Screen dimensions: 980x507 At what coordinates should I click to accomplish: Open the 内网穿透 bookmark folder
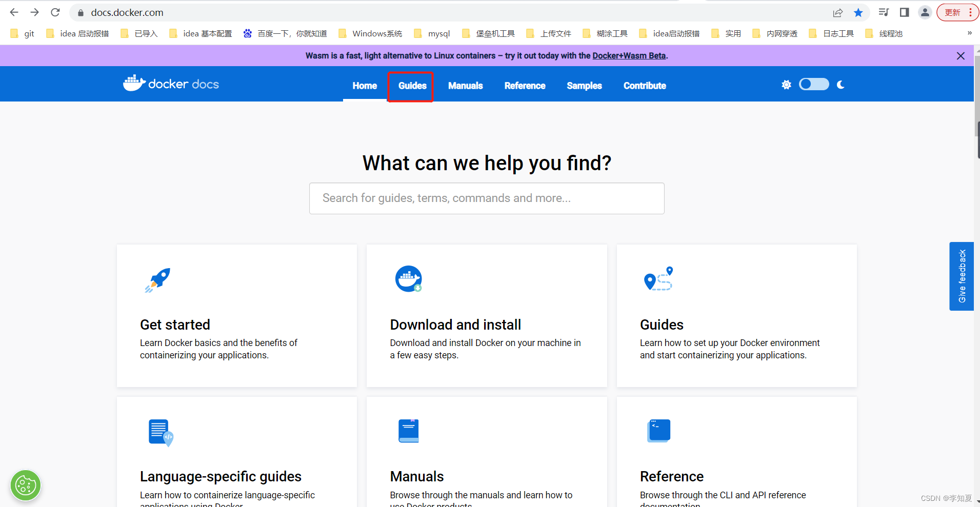click(775, 33)
